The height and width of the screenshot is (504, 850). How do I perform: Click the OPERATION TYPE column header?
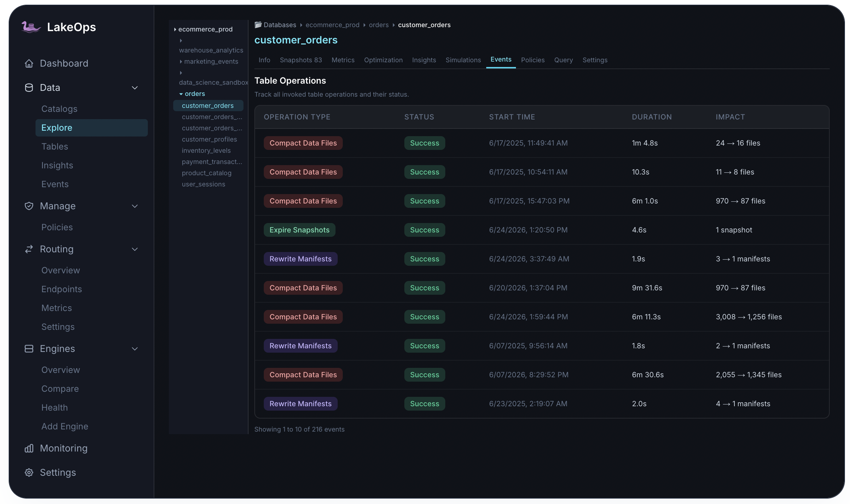click(x=297, y=117)
